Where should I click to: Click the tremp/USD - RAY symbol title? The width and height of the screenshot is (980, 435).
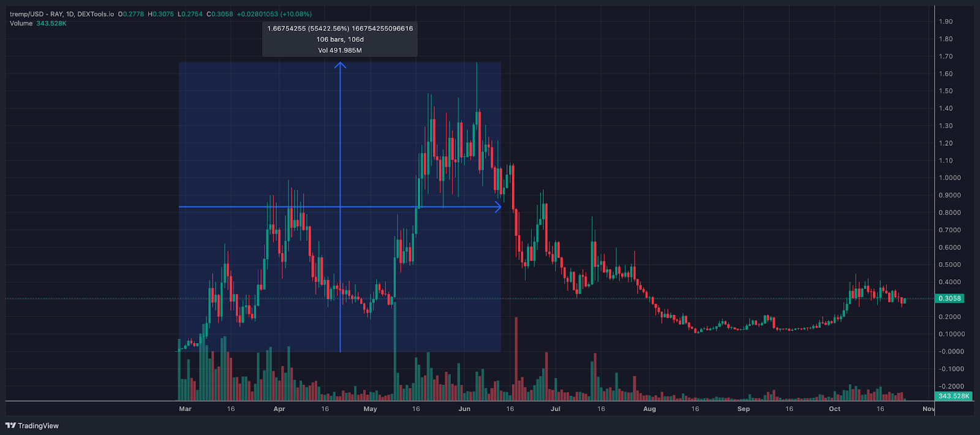37,14
